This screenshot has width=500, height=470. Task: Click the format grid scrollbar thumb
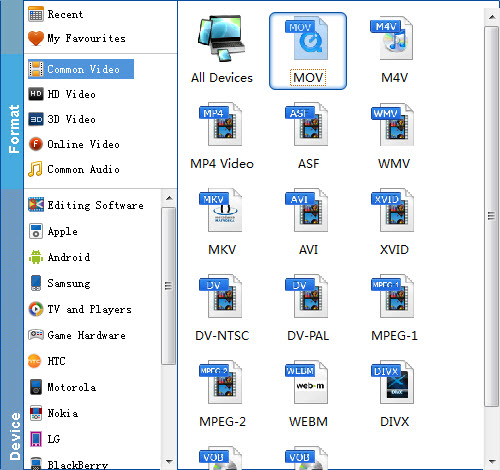click(x=491, y=216)
